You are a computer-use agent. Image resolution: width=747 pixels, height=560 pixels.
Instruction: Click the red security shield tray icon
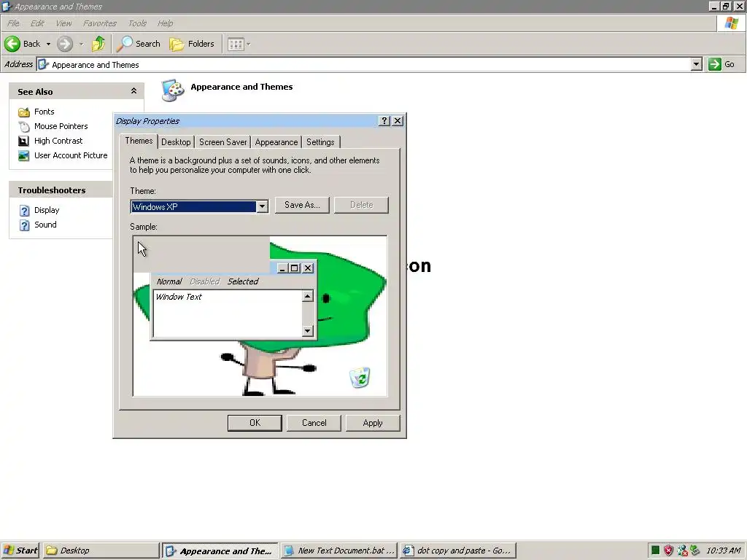click(668, 551)
